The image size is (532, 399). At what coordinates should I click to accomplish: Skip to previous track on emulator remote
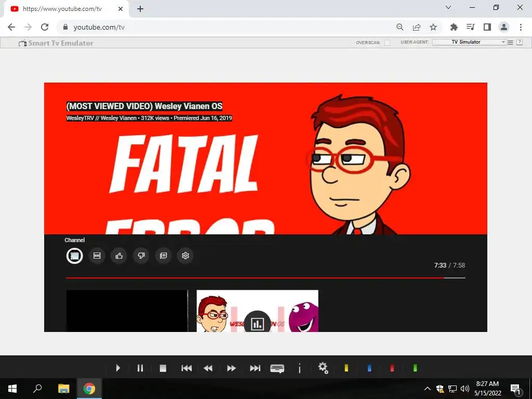click(x=187, y=368)
